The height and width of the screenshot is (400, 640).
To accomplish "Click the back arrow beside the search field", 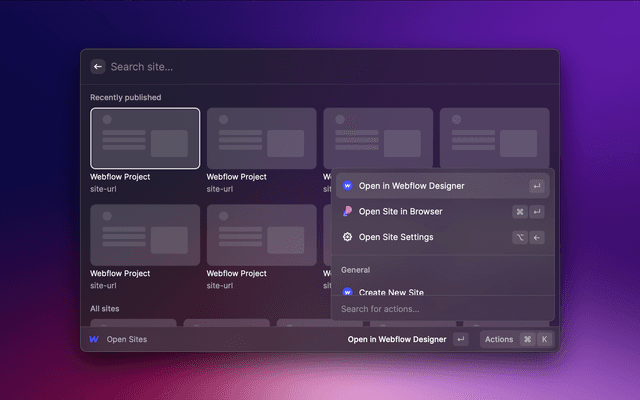I will click(98, 66).
